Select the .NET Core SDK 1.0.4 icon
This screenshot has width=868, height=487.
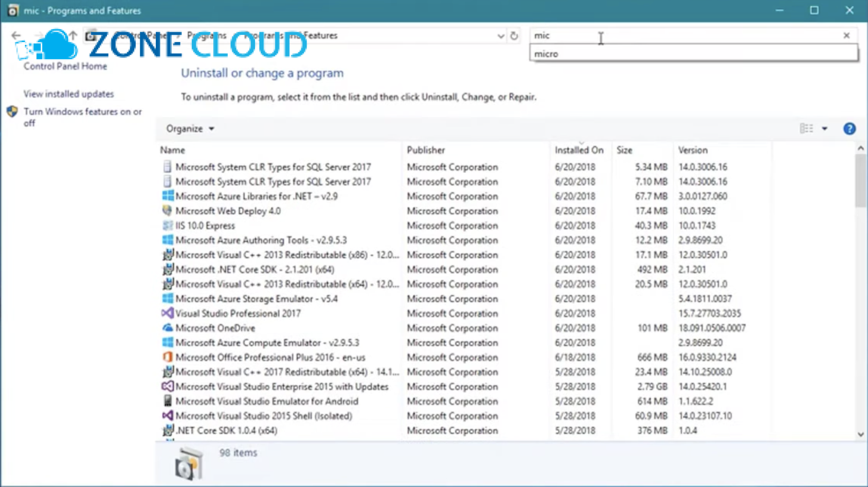coord(167,430)
